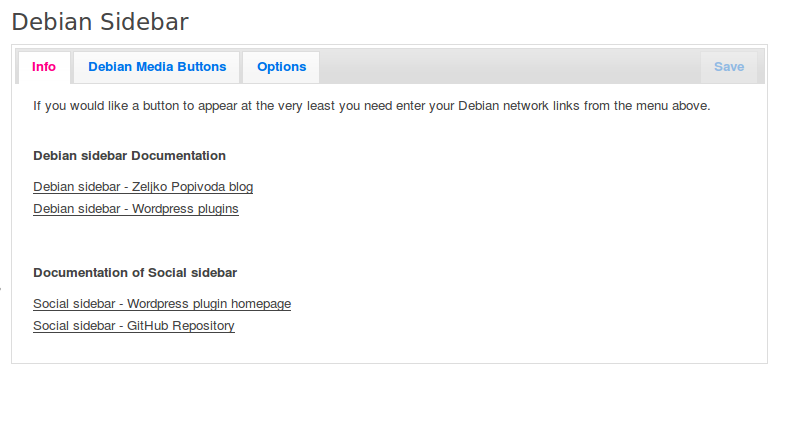This screenshot has height=429, width=802.
Task: Click empty tab bar area left of Save
Action: (x=509, y=67)
